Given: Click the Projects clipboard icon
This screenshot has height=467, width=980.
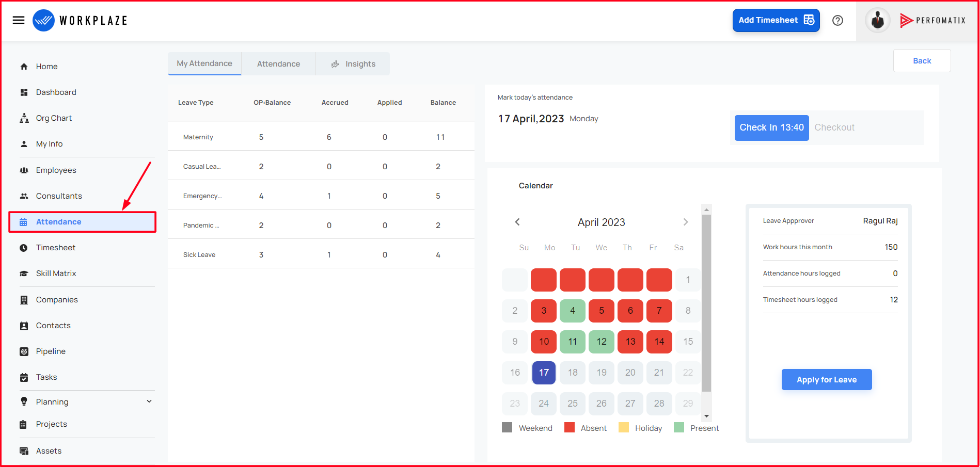Looking at the screenshot, I should tap(23, 424).
